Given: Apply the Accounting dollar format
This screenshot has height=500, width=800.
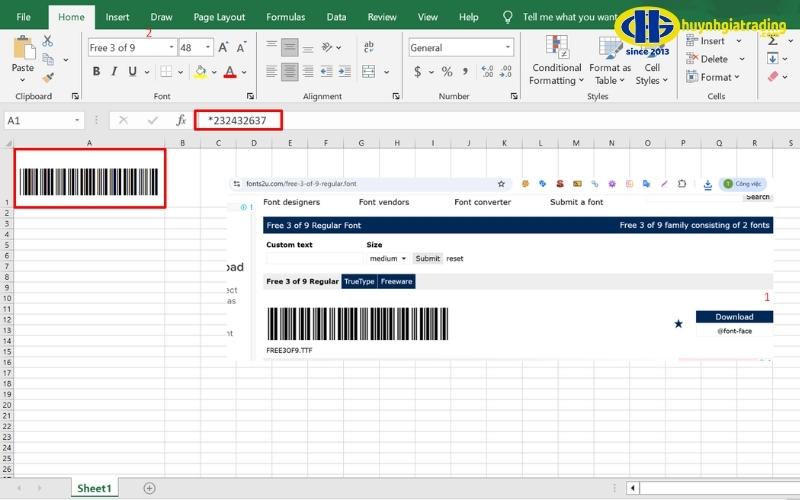Looking at the screenshot, I should coord(417,71).
